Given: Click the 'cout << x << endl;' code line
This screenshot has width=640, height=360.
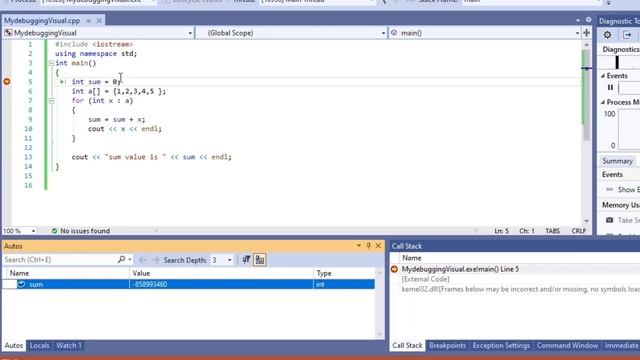Looking at the screenshot, I should (125, 129).
